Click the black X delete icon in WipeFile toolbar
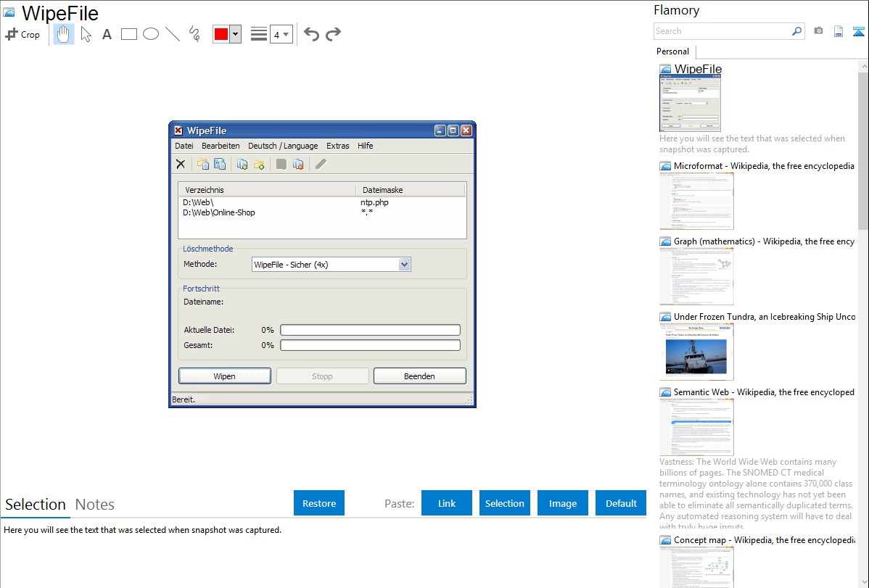The width and height of the screenshot is (869, 588). coord(181,164)
